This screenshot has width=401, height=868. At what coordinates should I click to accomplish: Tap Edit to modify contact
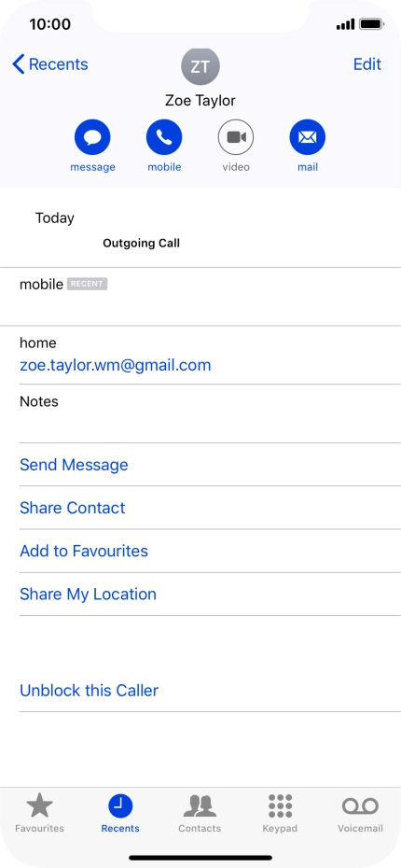click(x=367, y=64)
